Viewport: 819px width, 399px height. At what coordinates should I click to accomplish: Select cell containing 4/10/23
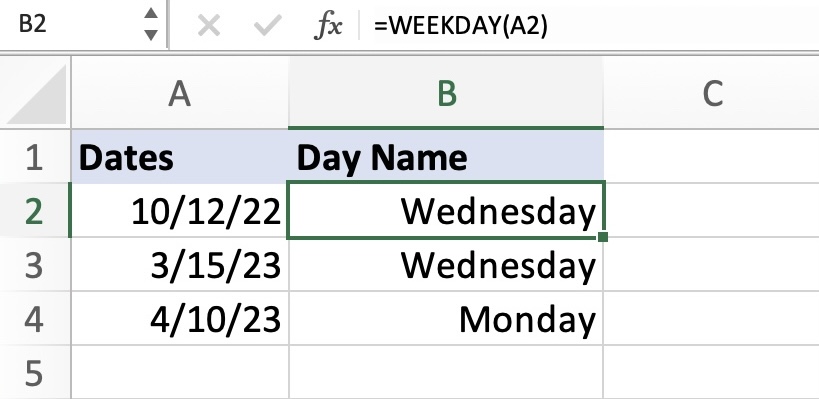180,318
